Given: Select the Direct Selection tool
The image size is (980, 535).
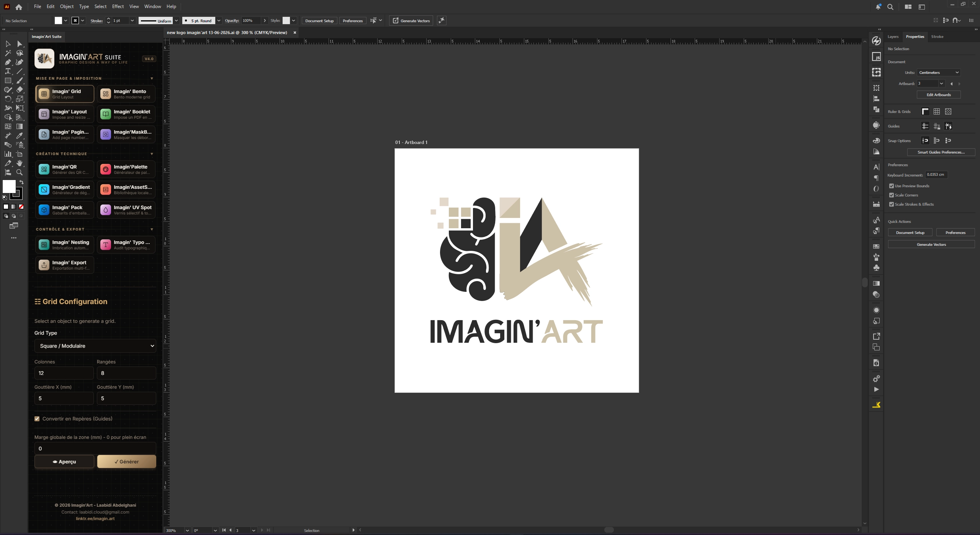Looking at the screenshot, I should coord(20,44).
